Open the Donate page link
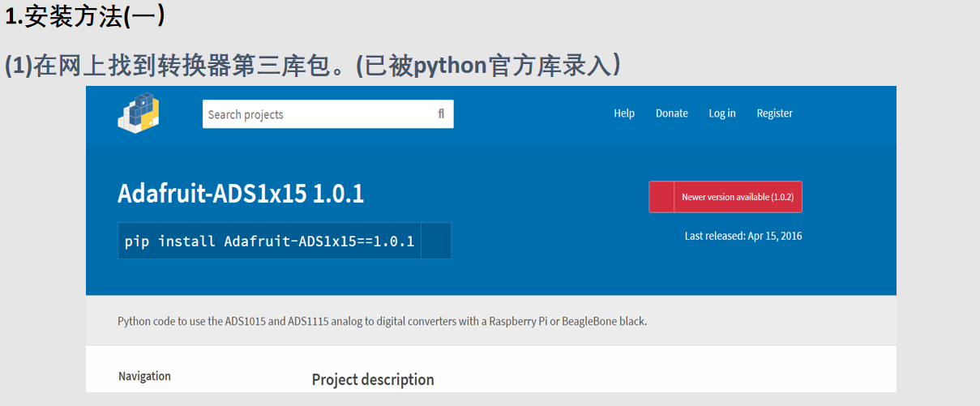 tap(672, 113)
